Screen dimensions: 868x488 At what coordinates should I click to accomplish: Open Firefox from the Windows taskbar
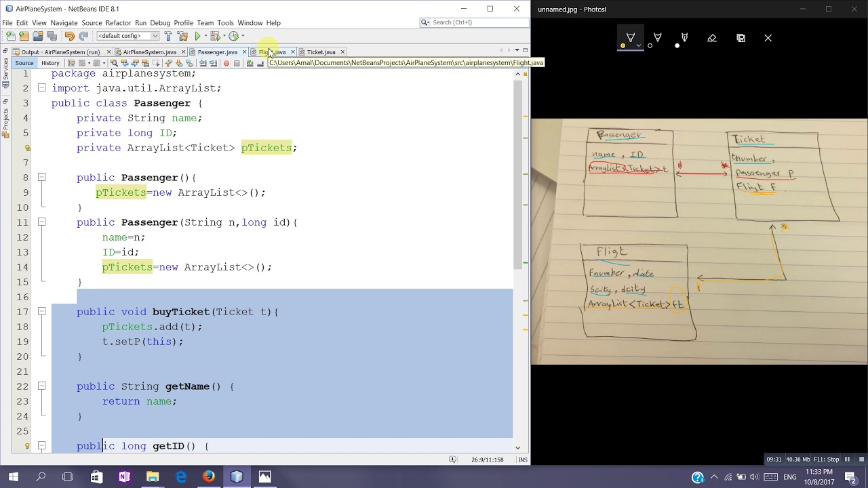coord(208,476)
